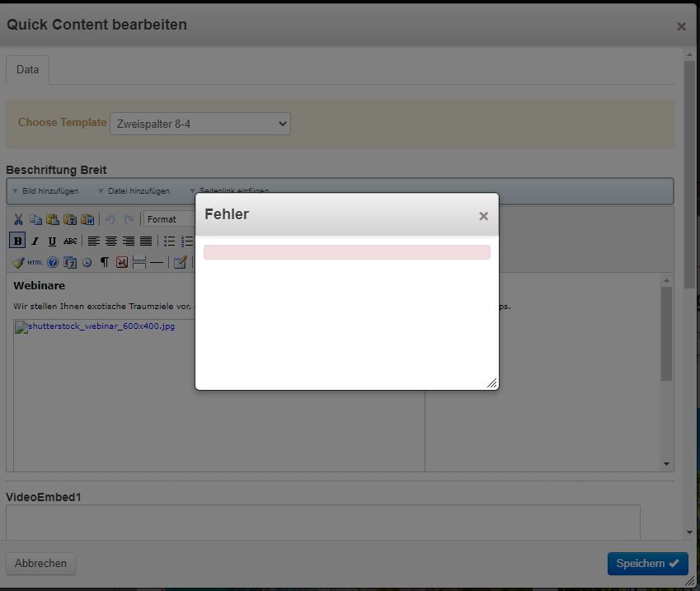Open the Format dropdown in editor

[x=169, y=219]
